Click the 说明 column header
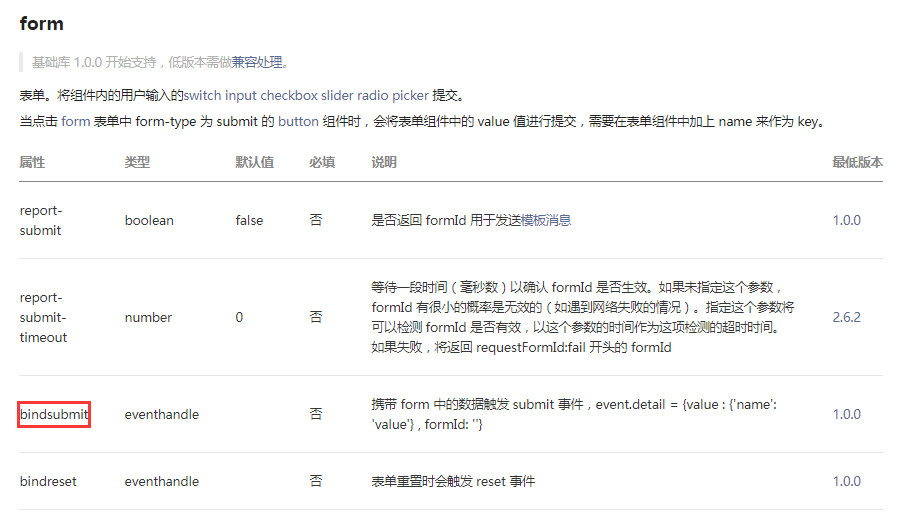Viewport: 898px width, 527px height. pos(384,162)
